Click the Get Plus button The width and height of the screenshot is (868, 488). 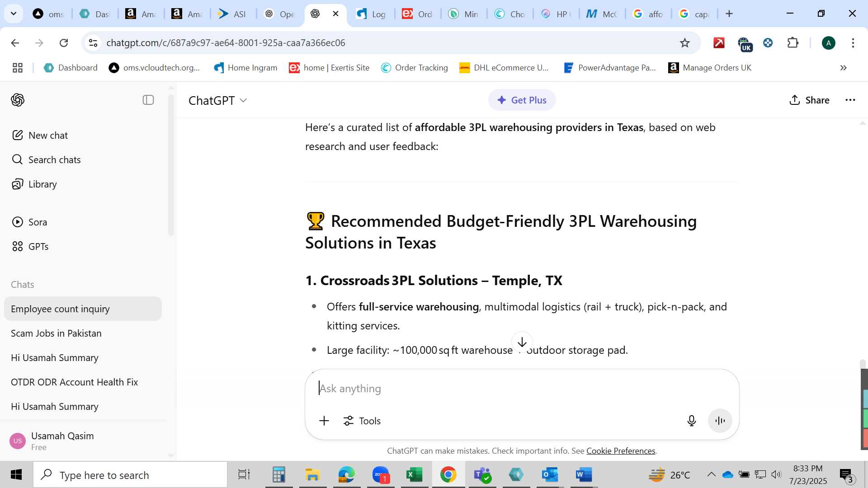click(522, 100)
